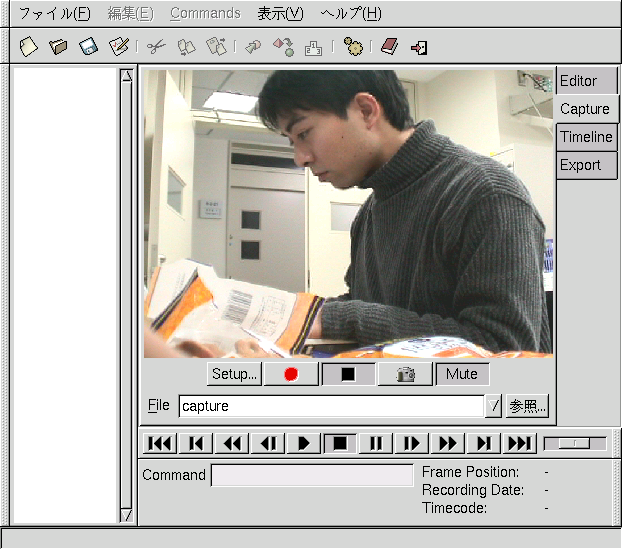Open the ヘルプ(H) menu
Image resolution: width=622 pixels, height=549 pixels.
pos(351,13)
